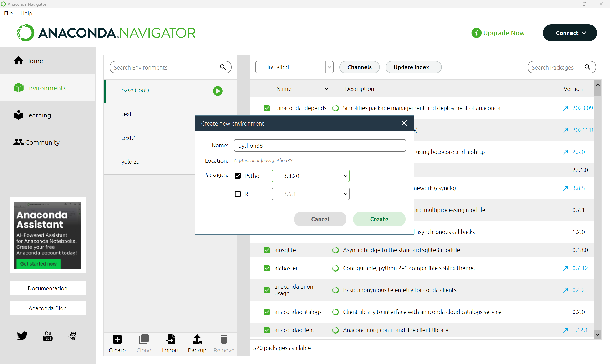Focus the Search Environments field

(x=170, y=67)
